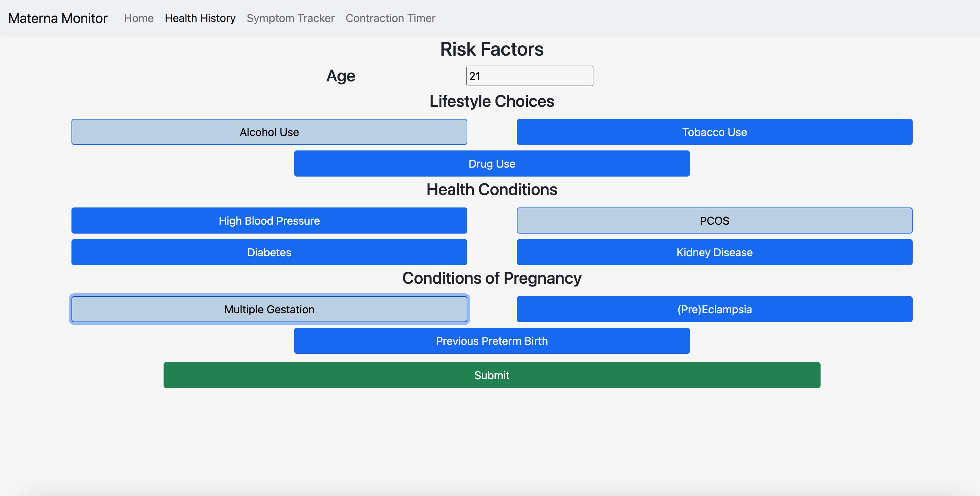The width and height of the screenshot is (980, 496).
Task: Toggle the Diabetes condition
Action: (x=269, y=252)
